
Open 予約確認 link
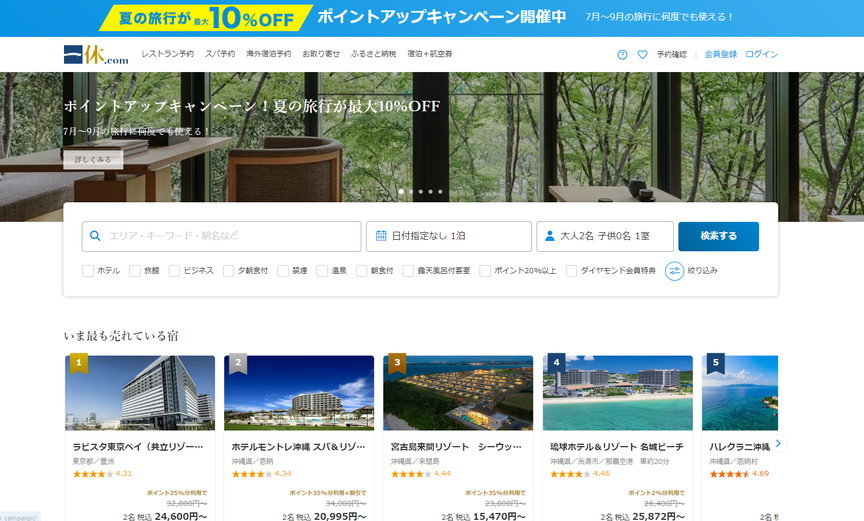point(672,55)
